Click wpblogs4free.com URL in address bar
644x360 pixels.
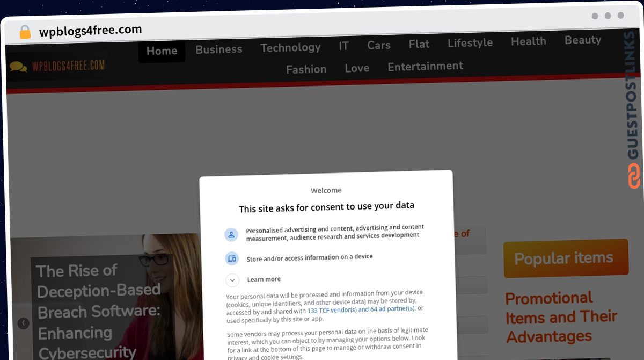pos(91,31)
